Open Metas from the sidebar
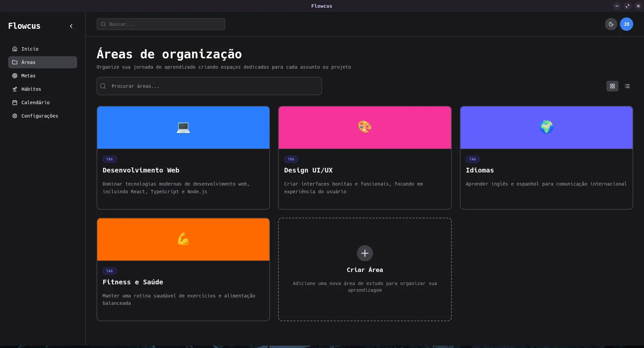The height and width of the screenshot is (348, 644). click(x=28, y=76)
